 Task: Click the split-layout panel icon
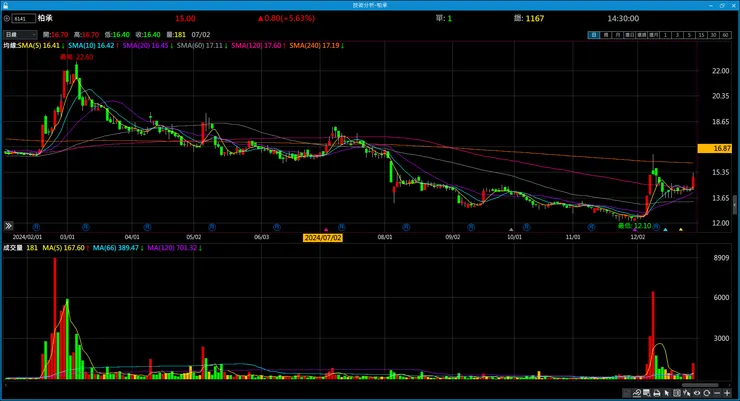point(677,393)
